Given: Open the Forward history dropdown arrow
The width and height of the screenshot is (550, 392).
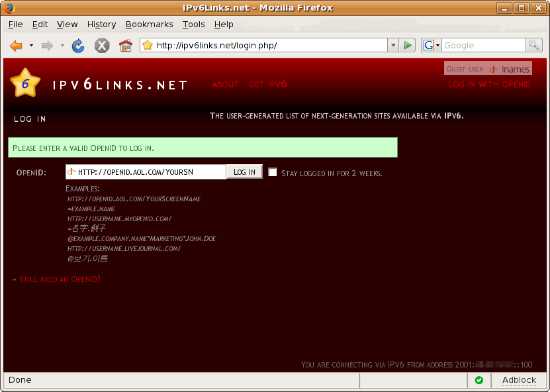Looking at the screenshot, I should pos(62,45).
